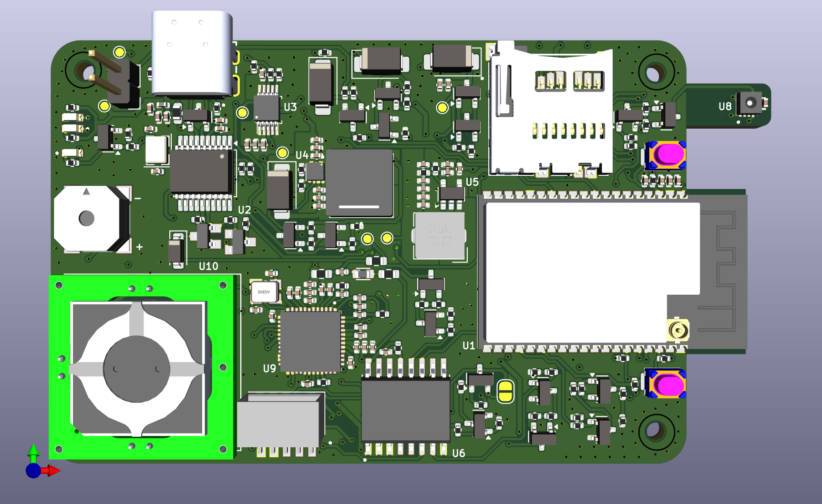822x504 pixels.
Task: Click the U3 silkscreen label
Action: click(290, 107)
